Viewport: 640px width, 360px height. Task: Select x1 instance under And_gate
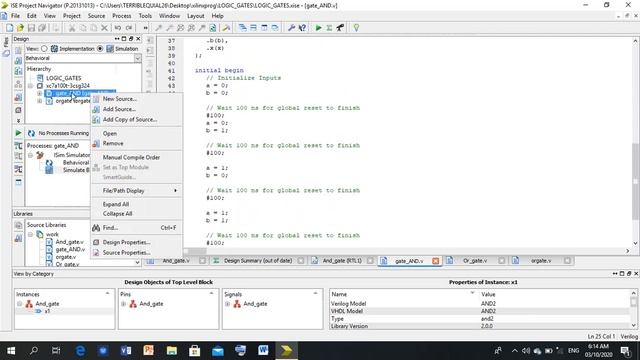point(47,311)
